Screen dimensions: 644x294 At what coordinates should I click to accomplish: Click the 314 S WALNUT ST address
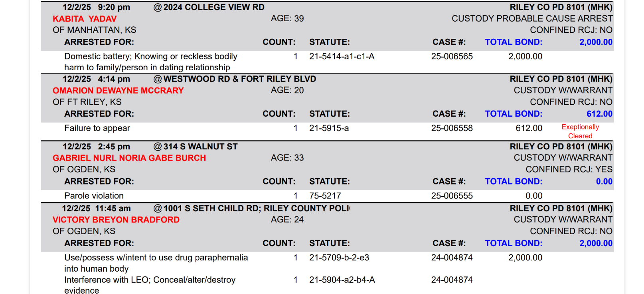(x=200, y=147)
